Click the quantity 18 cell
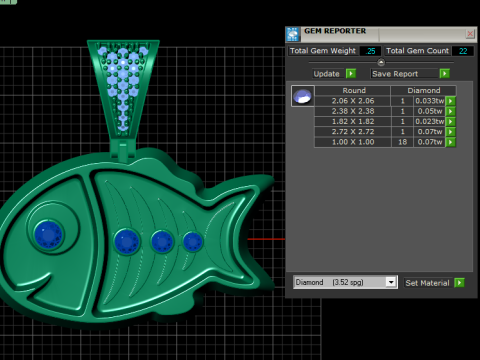 tap(402, 142)
